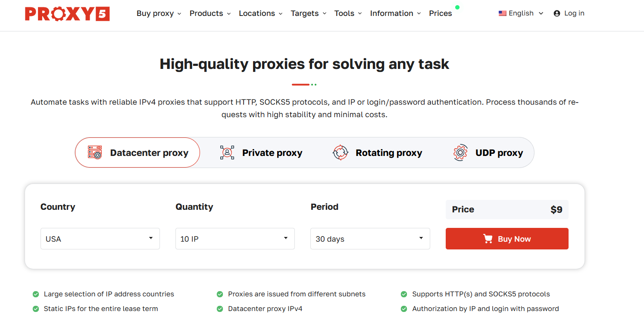Image resolution: width=644 pixels, height=333 pixels.
Task: Click the Buy Now button
Action: [x=507, y=239]
